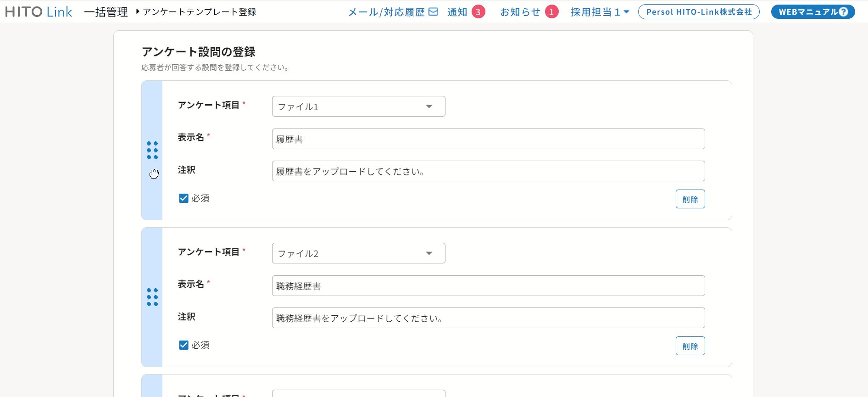Open mail history via envelope icon
Viewport: 868px width, 397px height.
click(433, 12)
